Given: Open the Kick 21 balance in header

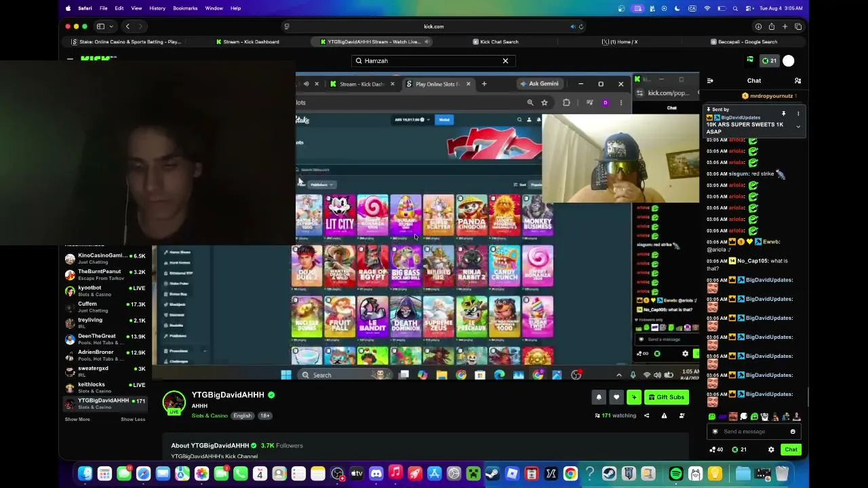Looking at the screenshot, I should tap(769, 61).
